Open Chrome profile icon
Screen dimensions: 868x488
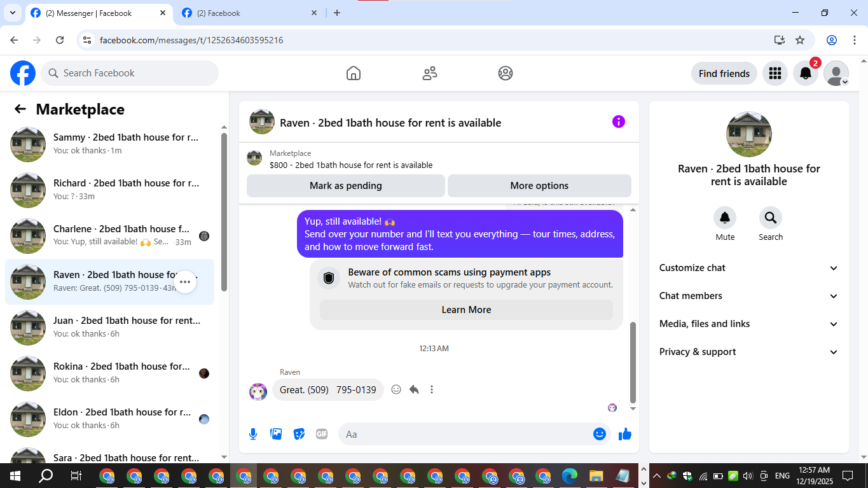point(832,40)
